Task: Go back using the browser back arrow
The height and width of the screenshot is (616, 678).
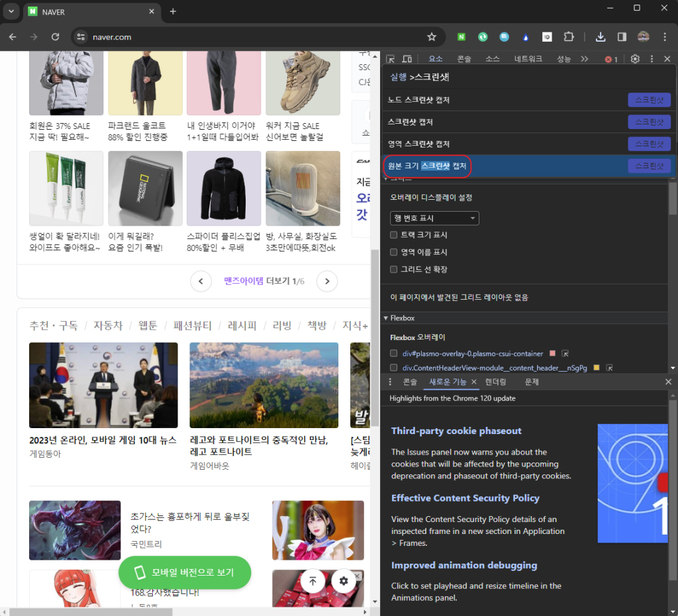Action: pyautogui.click(x=13, y=37)
